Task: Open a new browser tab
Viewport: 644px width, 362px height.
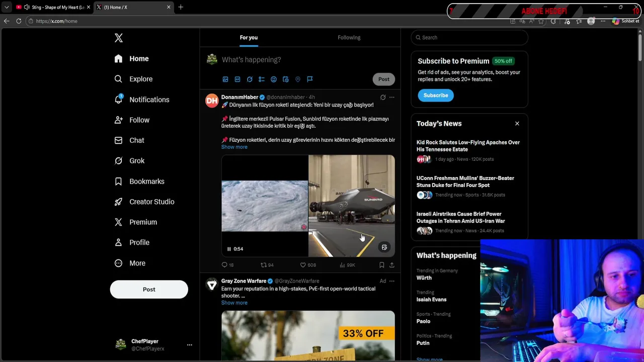Action: (x=181, y=7)
